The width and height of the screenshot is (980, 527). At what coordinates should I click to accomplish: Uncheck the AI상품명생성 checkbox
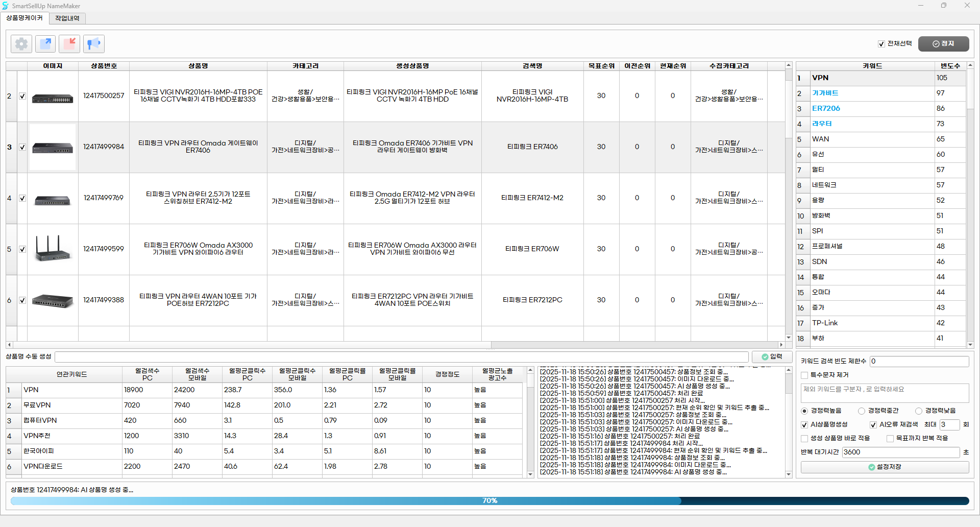804,425
